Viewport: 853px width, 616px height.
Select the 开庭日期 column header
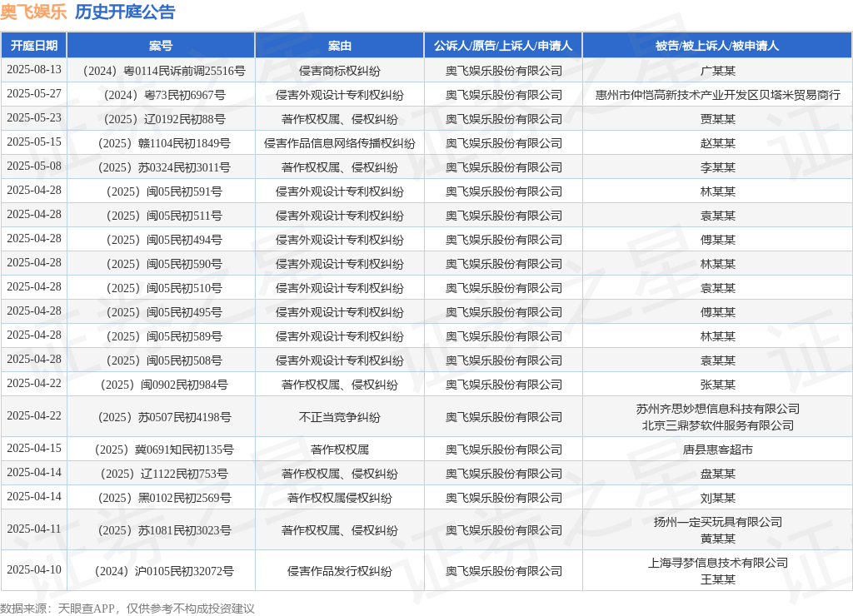coord(33,46)
